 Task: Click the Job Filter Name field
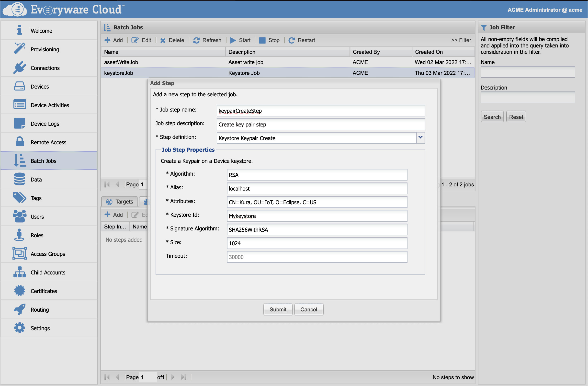[x=528, y=72]
